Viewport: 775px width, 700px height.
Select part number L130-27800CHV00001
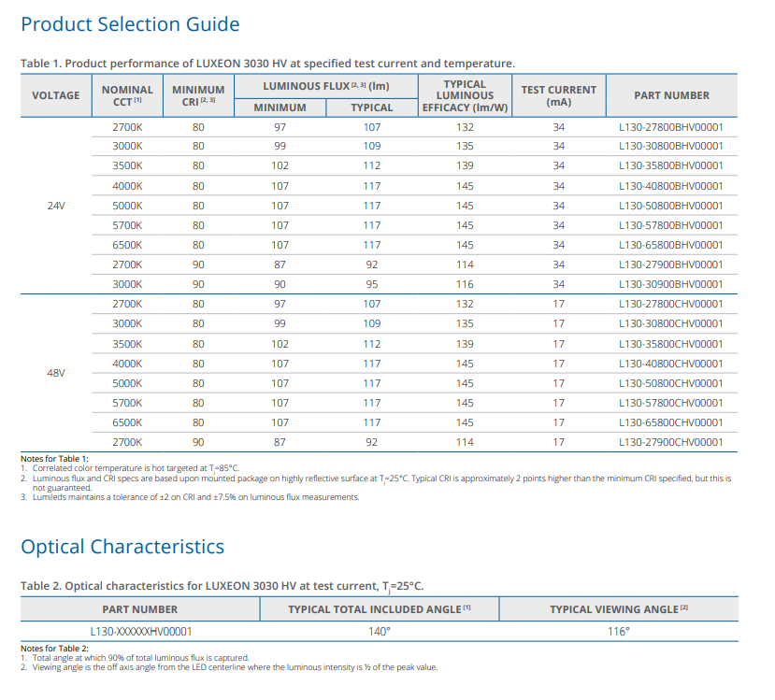[x=670, y=305]
